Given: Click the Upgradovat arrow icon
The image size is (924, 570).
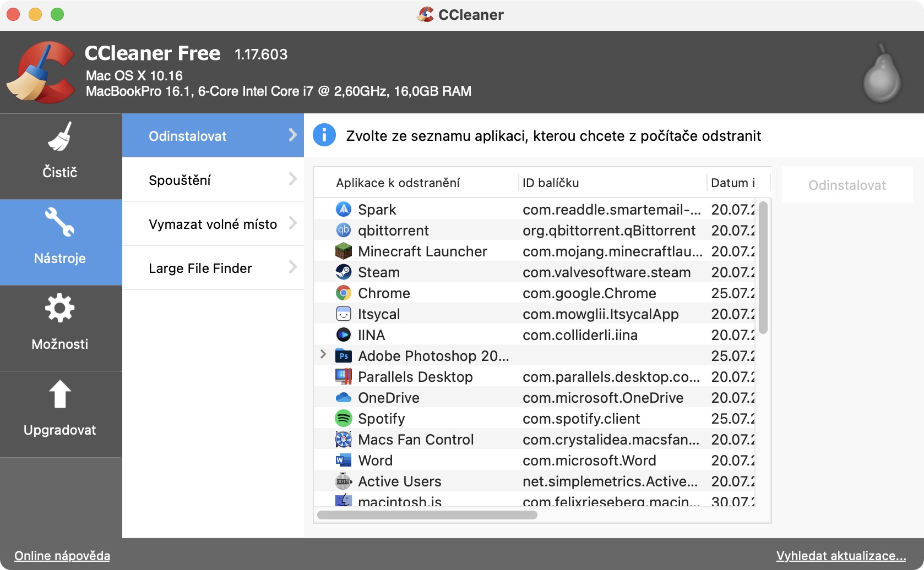Looking at the screenshot, I should (60, 394).
